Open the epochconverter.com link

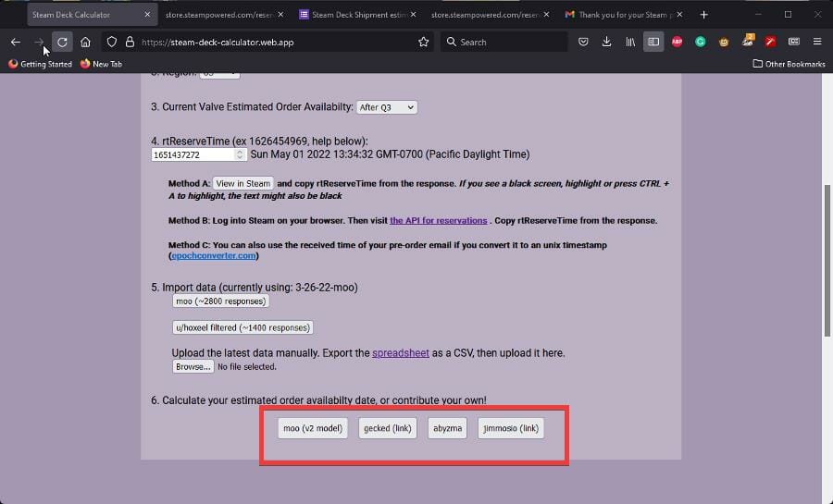214,256
